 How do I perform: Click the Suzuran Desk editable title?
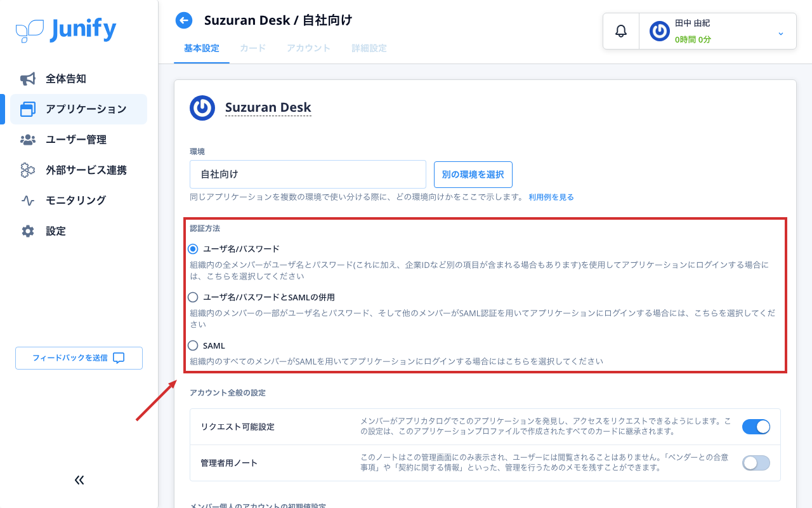click(x=268, y=107)
